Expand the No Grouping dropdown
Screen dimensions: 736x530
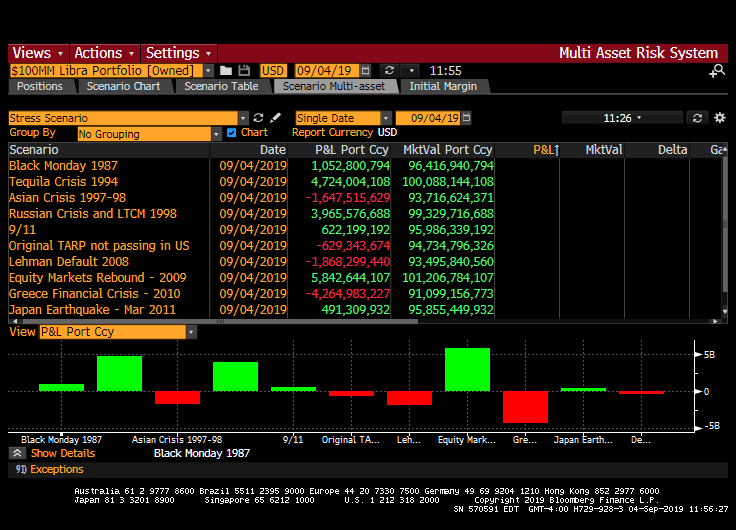(x=216, y=134)
